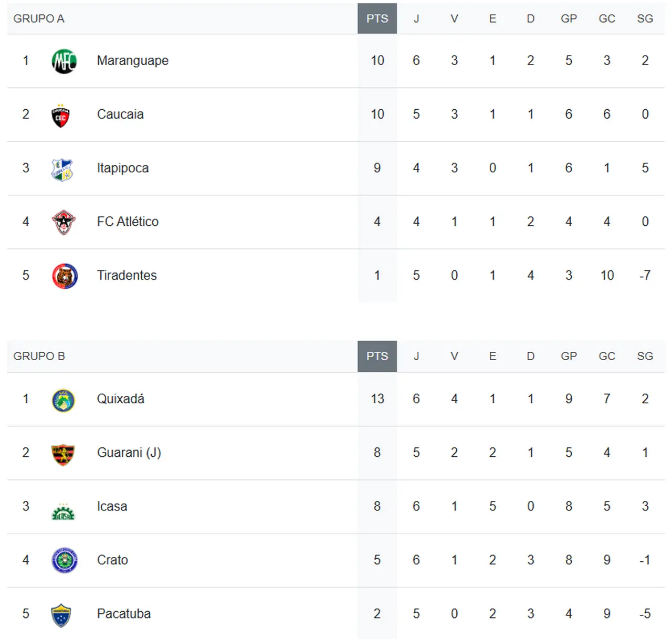
Task: Select the GP header in Grupo B
Action: 569,357
